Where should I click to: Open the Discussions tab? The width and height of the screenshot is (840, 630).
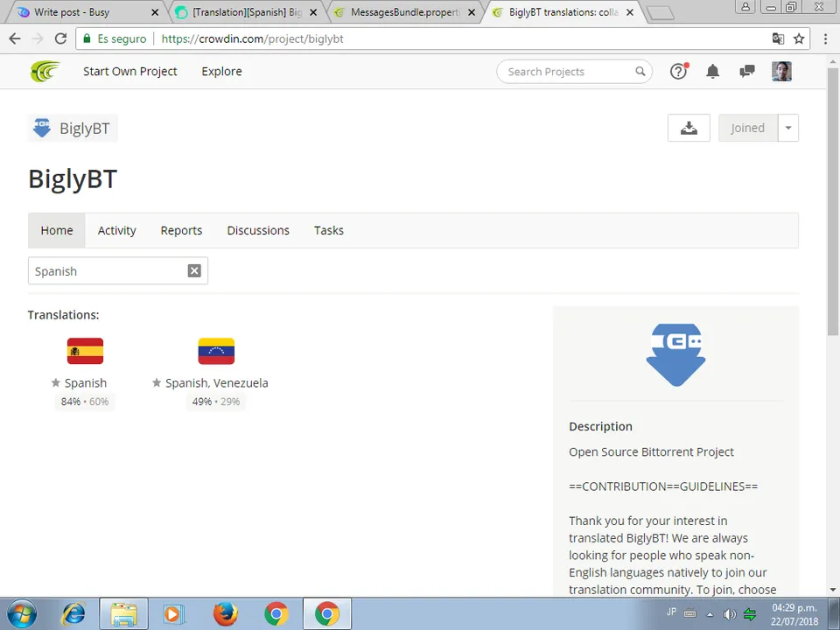(258, 230)
